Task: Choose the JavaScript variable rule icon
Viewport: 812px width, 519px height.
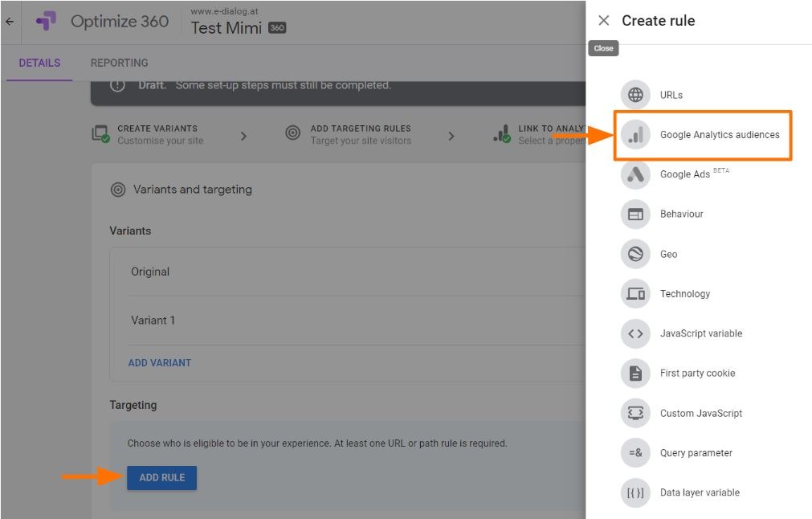Action: pos(635,333)
